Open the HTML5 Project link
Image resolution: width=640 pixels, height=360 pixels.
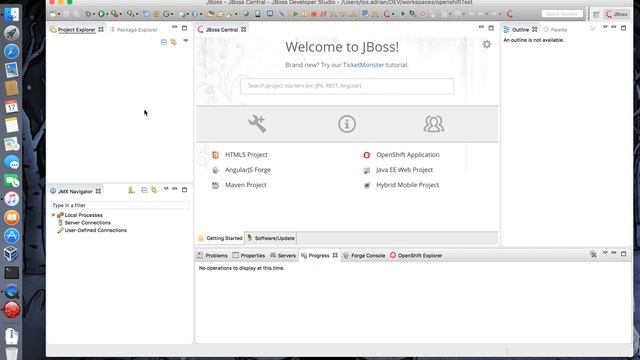coord(246,155)
